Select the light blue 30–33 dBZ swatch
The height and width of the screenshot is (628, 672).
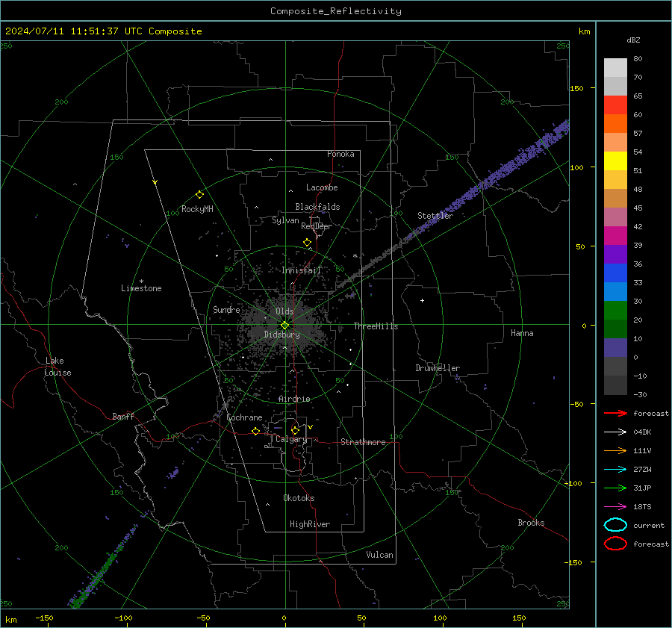tap(615, 292)
